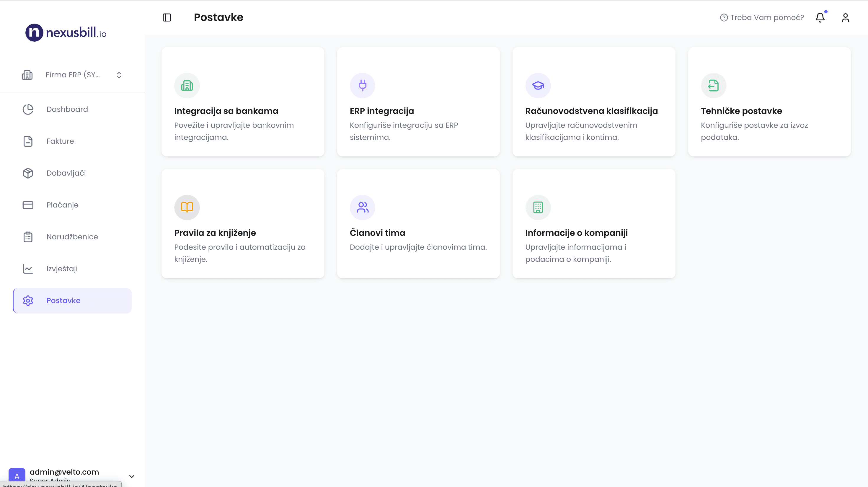Click the nexusbill.io logo

(66, 33)
